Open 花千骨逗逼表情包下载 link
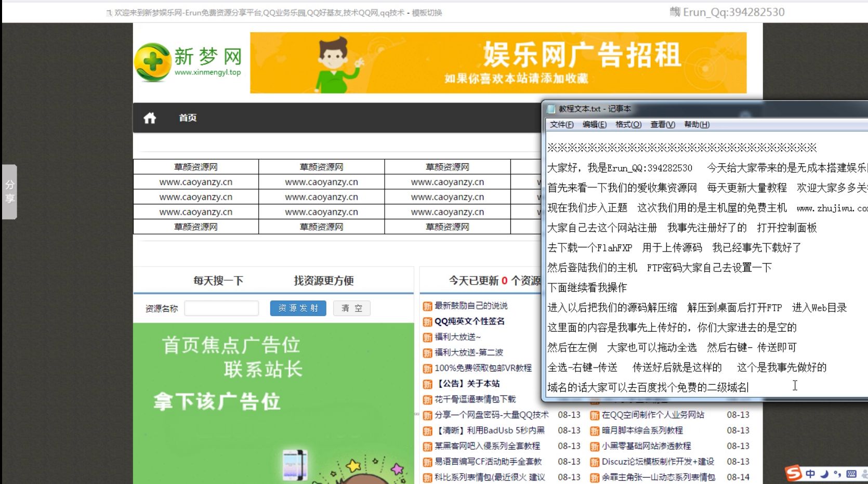Viewport: 868px width, 484px height. click(475, 399)
